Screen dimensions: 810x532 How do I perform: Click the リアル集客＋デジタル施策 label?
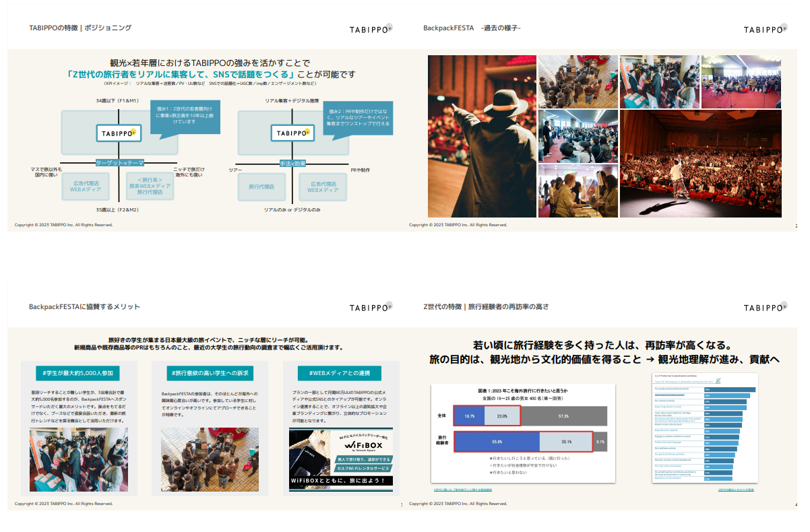291,100
